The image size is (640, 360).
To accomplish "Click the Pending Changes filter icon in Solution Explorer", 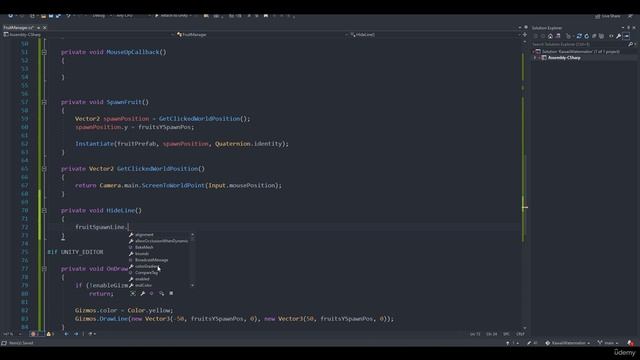I will point(568,36).
